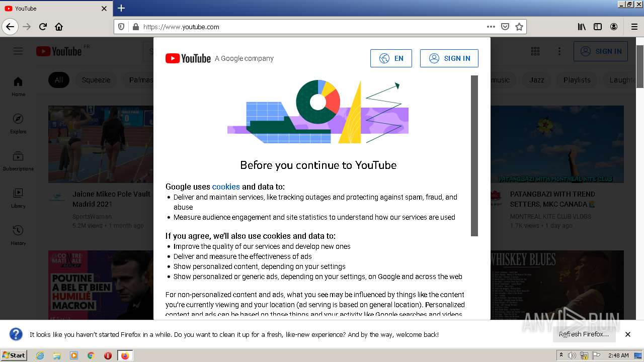Close the YouTube browser tab
The height and width of the screenshot is (362, 644).
click(104, 9)
